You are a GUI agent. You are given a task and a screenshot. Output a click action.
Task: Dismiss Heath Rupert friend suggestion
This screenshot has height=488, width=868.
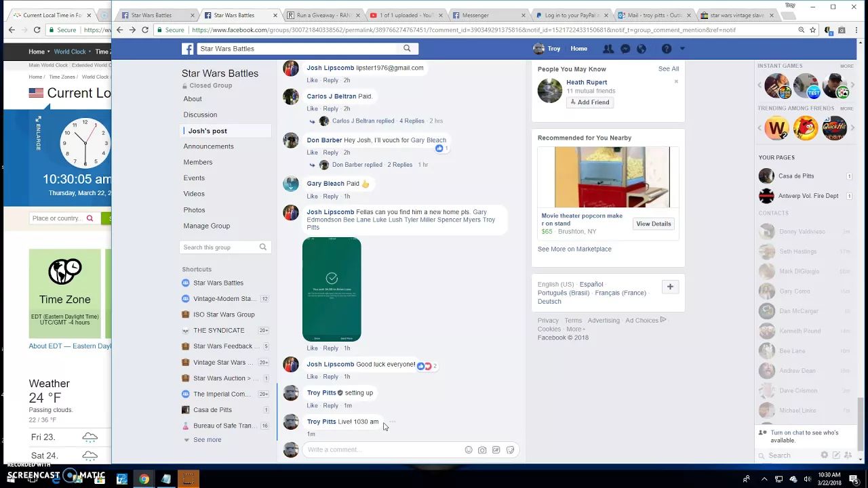click(x=676, y=81)
